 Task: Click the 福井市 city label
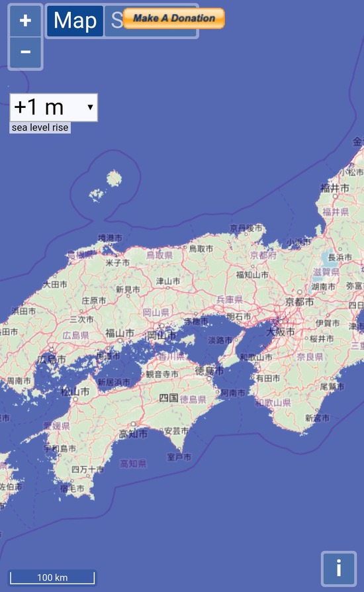click(x=335, y=188)
